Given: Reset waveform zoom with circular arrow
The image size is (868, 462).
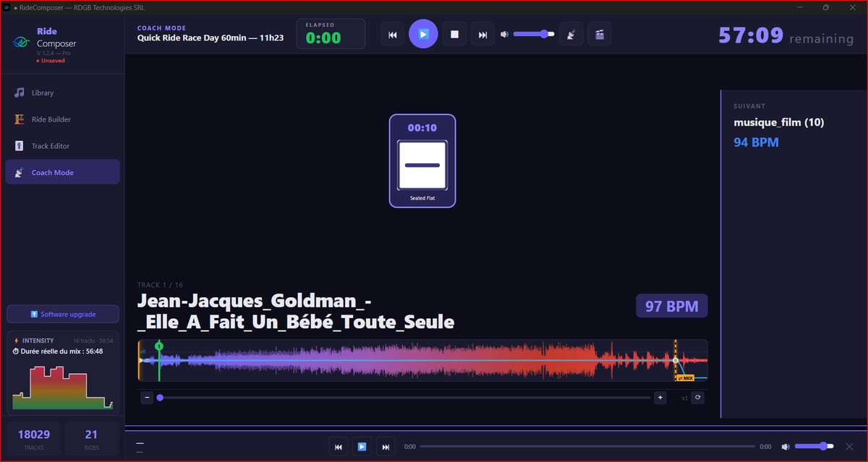Looking at the screenshot, I should [698, 398].
